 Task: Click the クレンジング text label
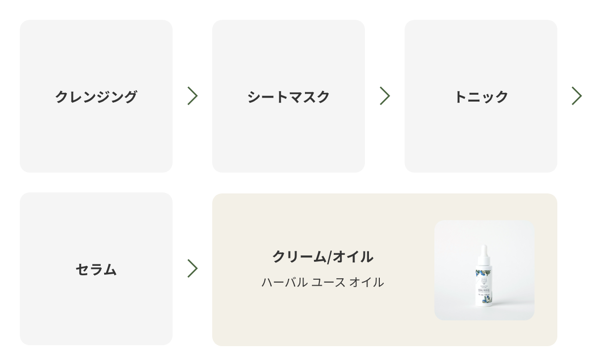(x=96, y=97)
